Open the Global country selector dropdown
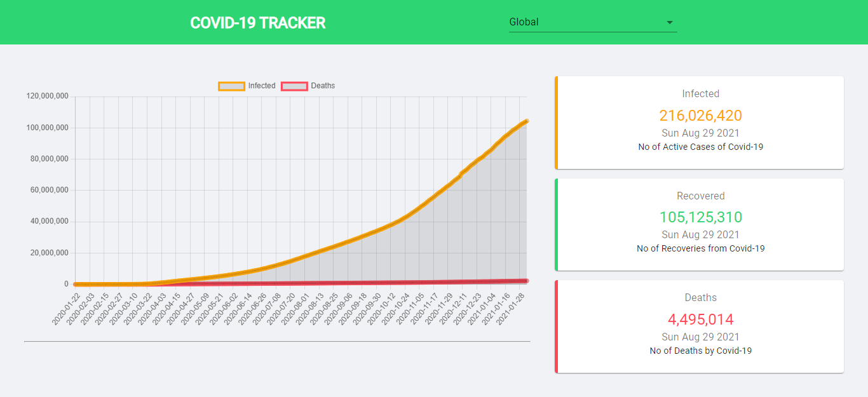 pos(591,22)
